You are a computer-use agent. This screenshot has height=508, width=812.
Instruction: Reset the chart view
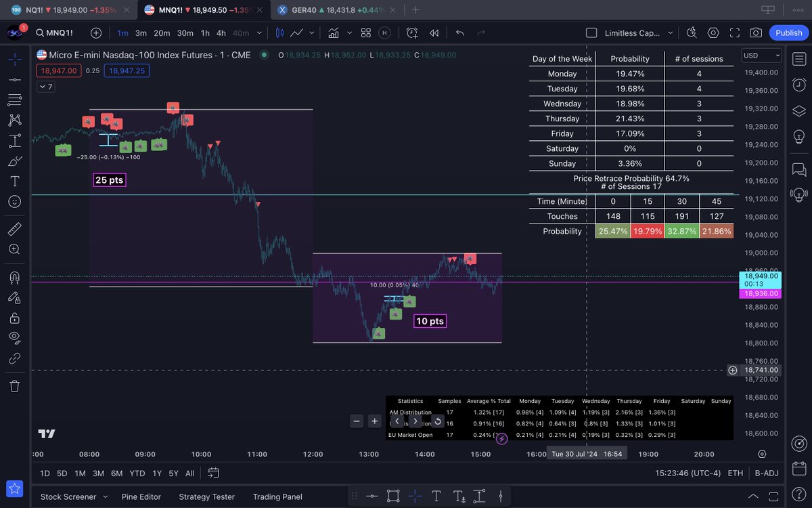pyautogui.click(x=437, y=421)
